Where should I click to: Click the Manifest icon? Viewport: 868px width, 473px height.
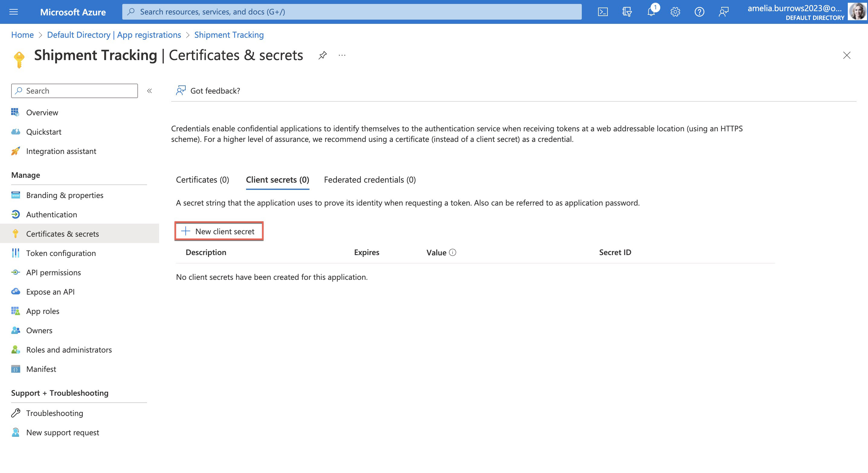(x=15, y=369)
